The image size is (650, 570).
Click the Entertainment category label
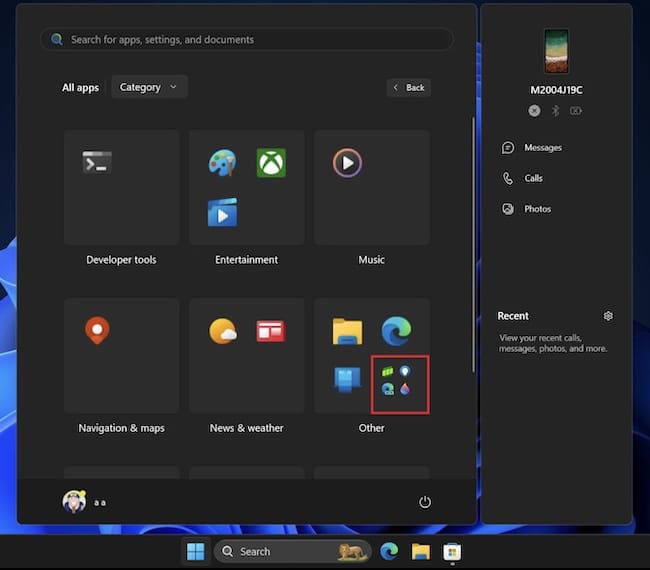[x=247, y=260]
